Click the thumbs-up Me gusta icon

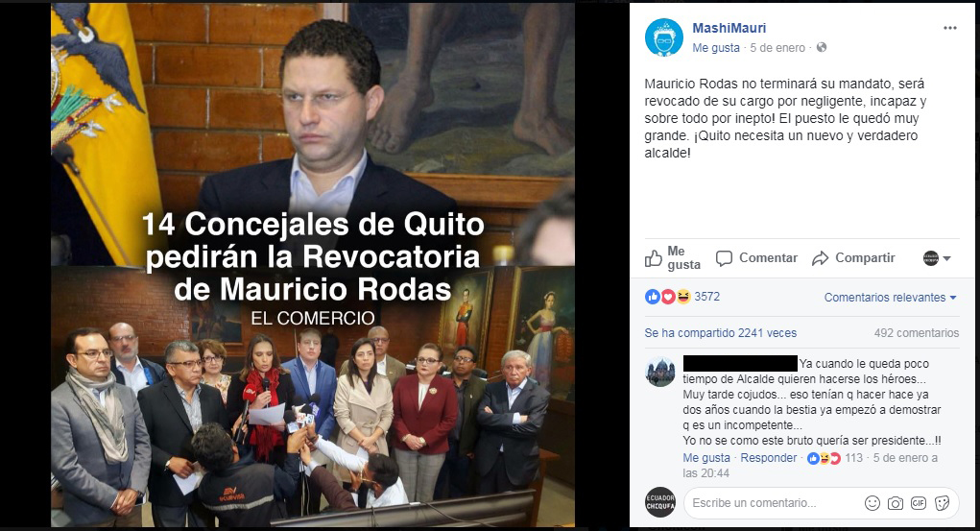[x=653, y=258]
